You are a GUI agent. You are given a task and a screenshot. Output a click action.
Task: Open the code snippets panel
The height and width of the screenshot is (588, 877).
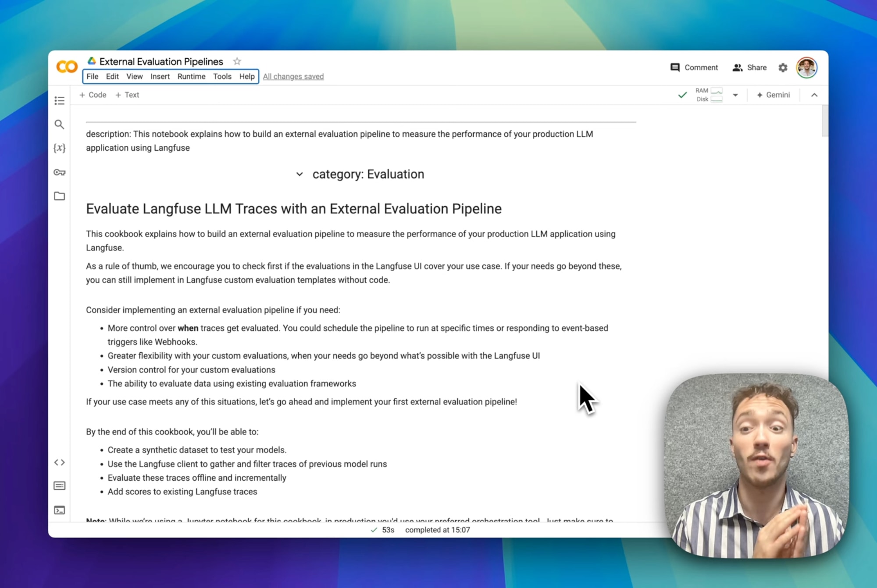pos(60,462)
